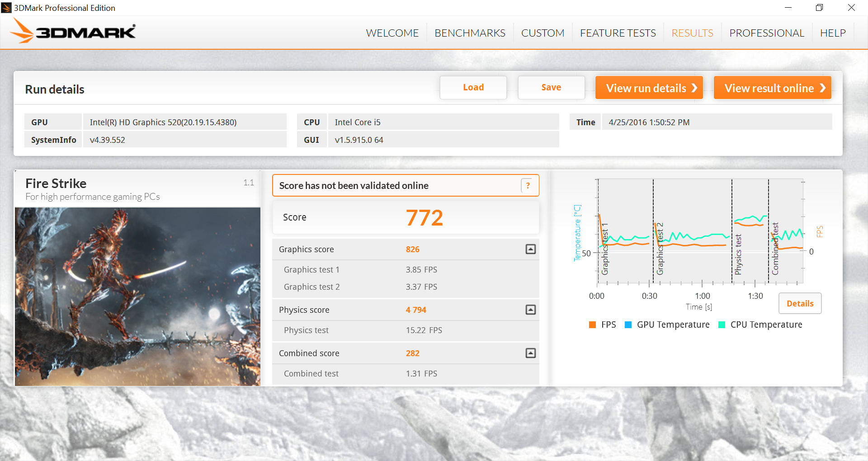
Task: Minimize the 3DMark window
Action: pos(788,8)
